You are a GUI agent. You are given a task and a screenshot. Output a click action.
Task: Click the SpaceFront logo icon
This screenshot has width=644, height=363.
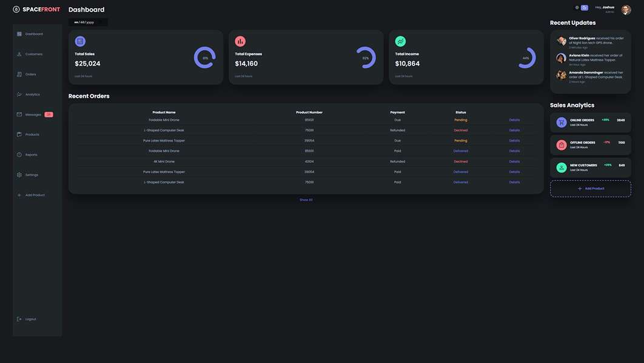[16, 10]
